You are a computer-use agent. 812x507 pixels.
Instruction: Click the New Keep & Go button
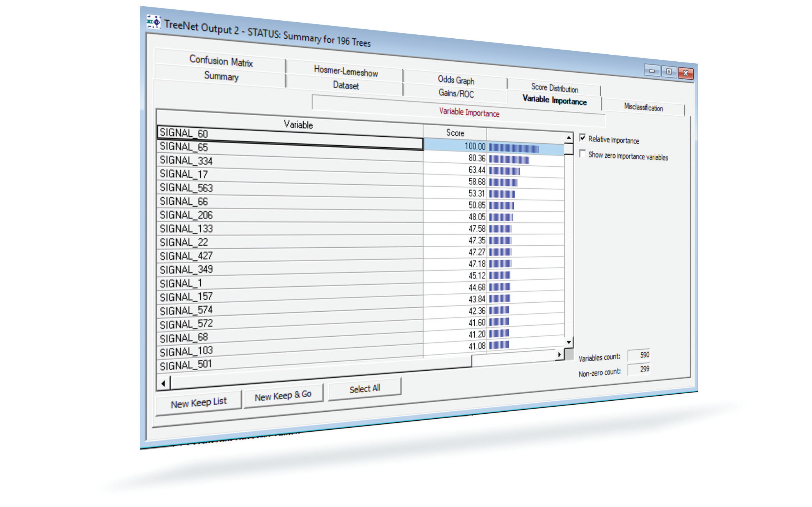click(283, 396)
